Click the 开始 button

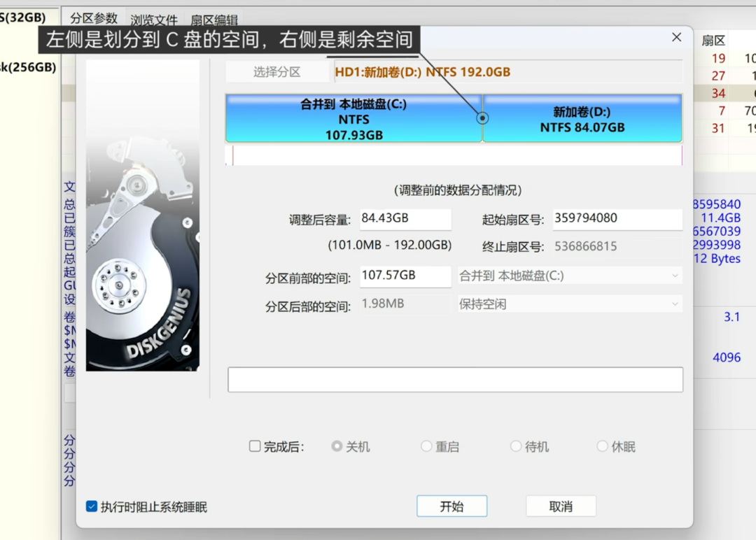451,506
